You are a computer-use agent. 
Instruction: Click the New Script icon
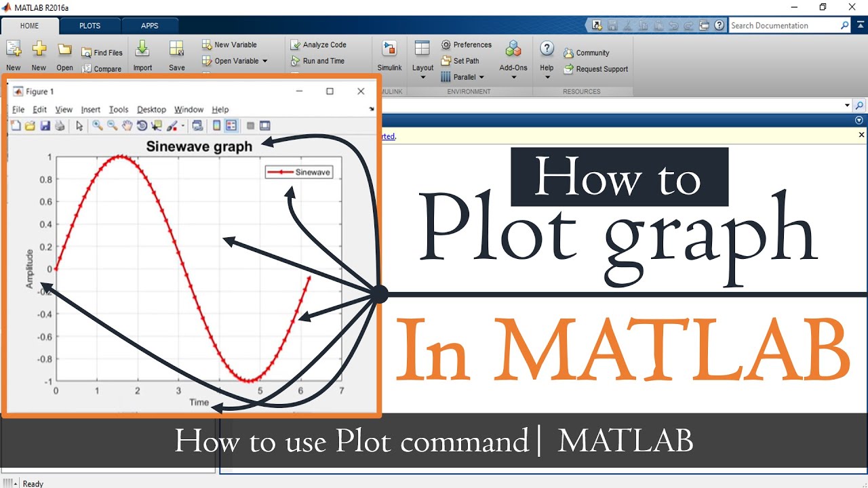click(14, 49)
